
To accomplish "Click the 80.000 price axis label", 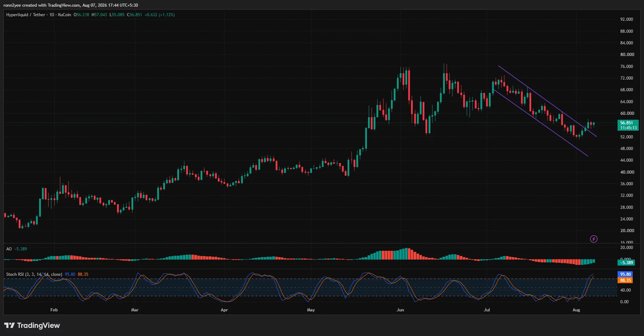I will [x=627, y=55].
